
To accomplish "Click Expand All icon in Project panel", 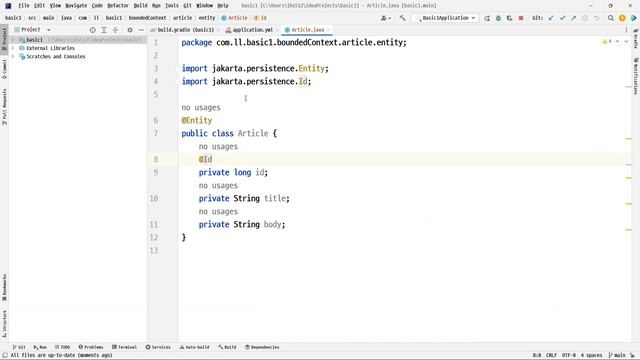I will coord(104,30).
